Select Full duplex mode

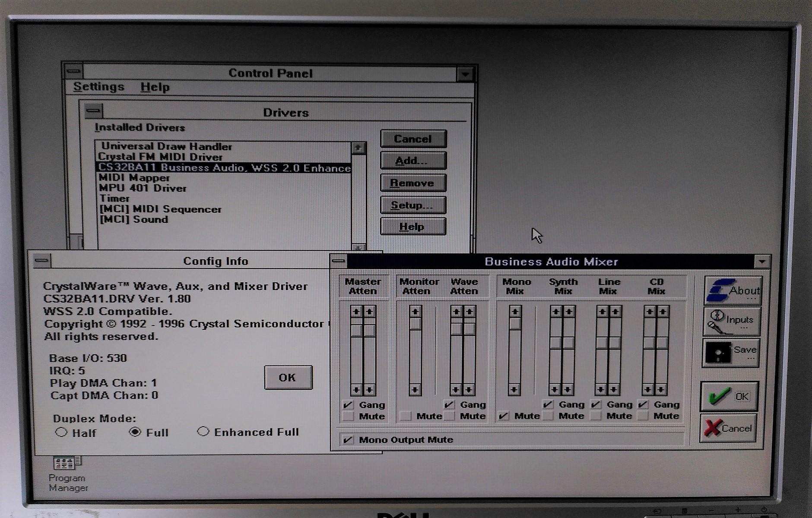click(135, 432)
